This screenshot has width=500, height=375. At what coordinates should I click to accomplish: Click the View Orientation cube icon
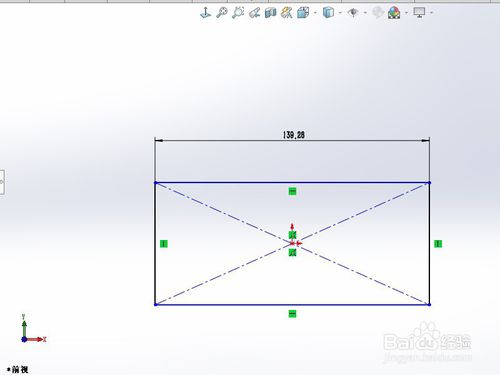tap(303, 13)
